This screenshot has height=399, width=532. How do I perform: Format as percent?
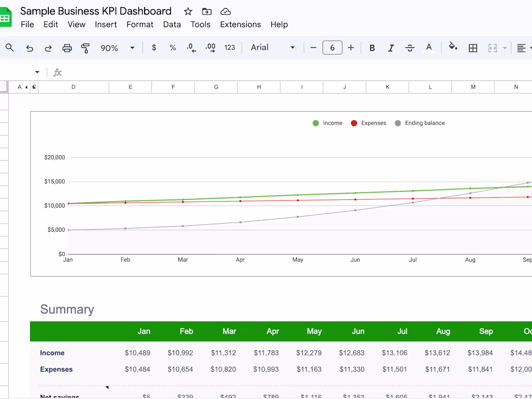(x=173, y=48)
